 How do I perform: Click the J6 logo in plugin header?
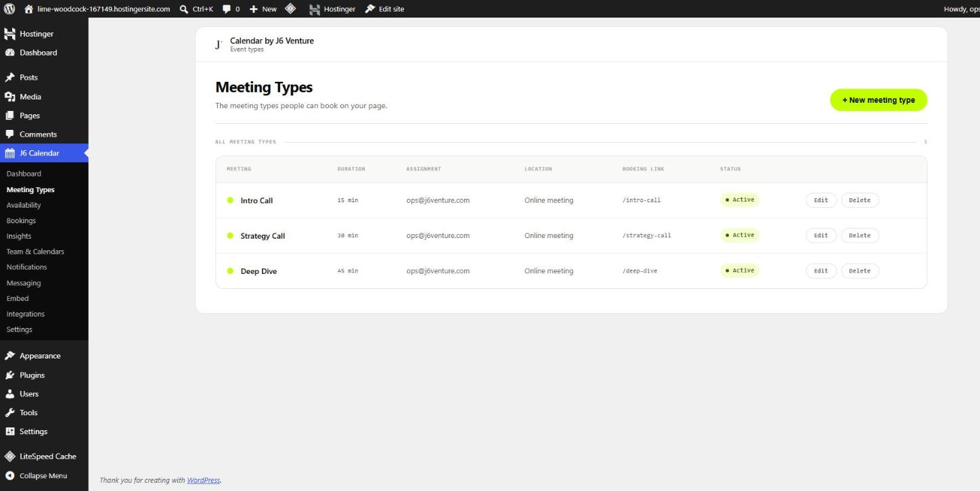218,45
